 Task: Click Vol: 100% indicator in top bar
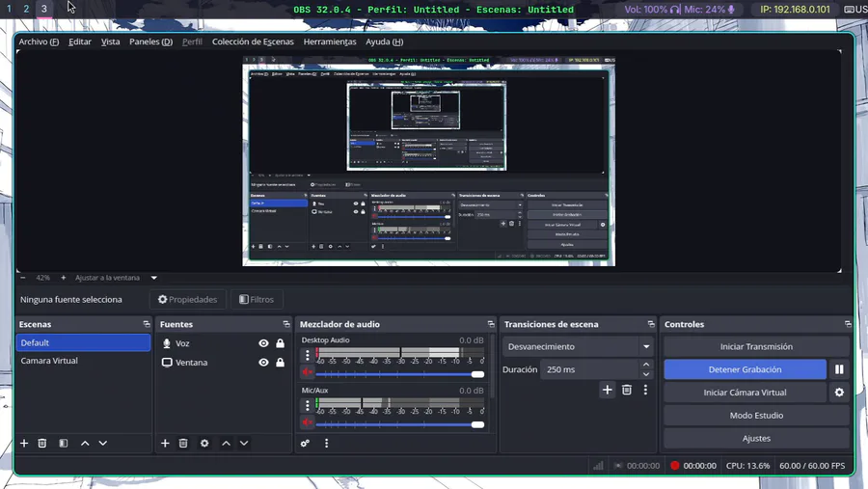pos(652,10)
